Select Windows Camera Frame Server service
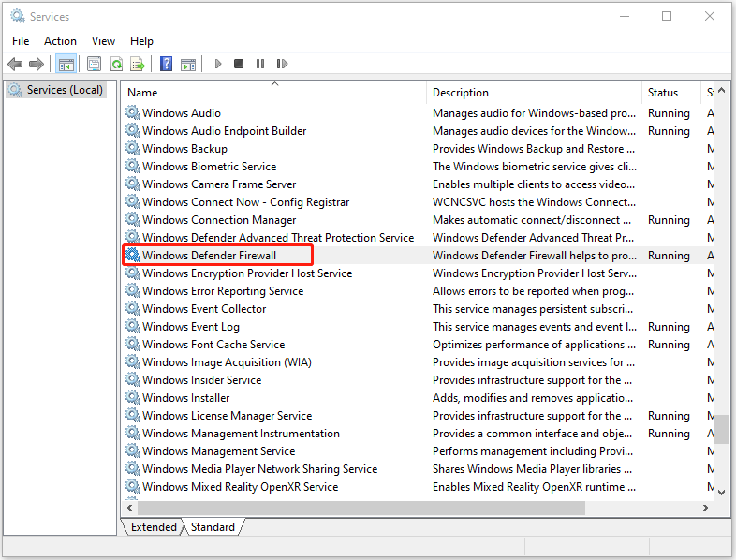736x560 pixels. [x=219, y=184]
